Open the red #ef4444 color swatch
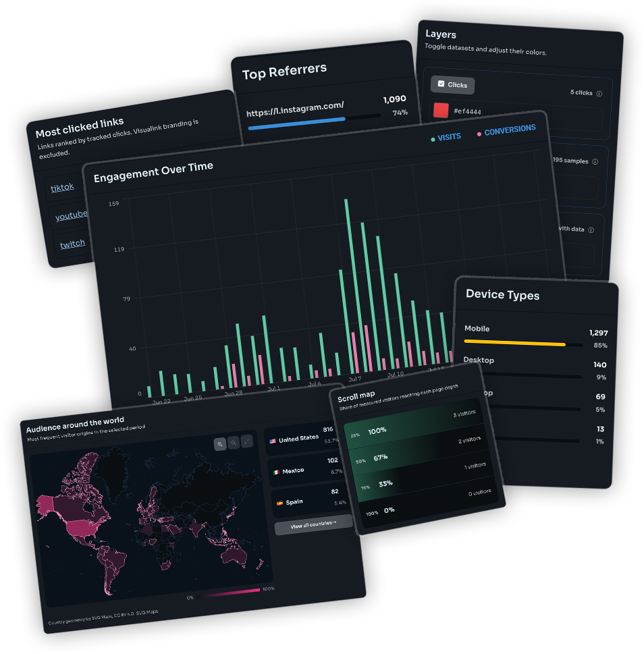The width and height of the screenshot is (644, 654). coord(441,111)
